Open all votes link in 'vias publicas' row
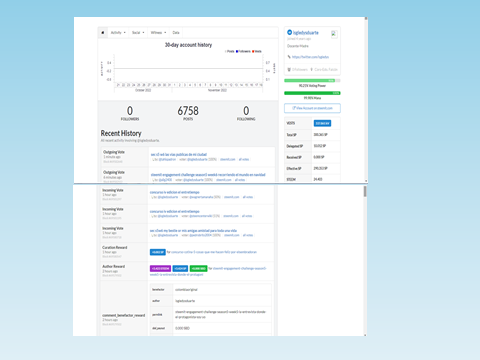Screen dimensions: 480x360 (244, 159)
